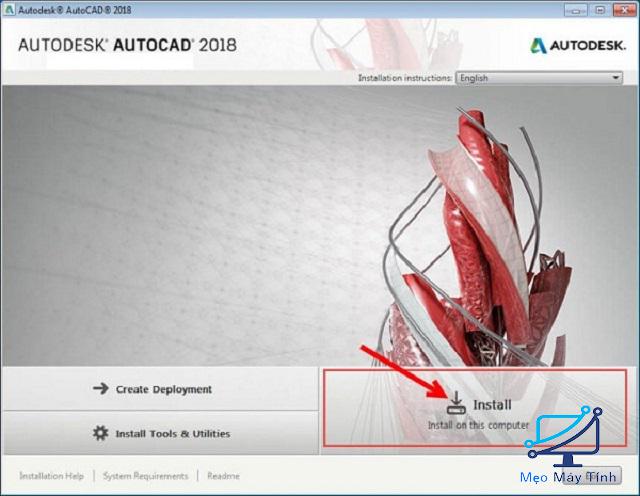This screenshot has width=640, height=496.
Task: Click the Install download icon
Action: pos(456,403)
